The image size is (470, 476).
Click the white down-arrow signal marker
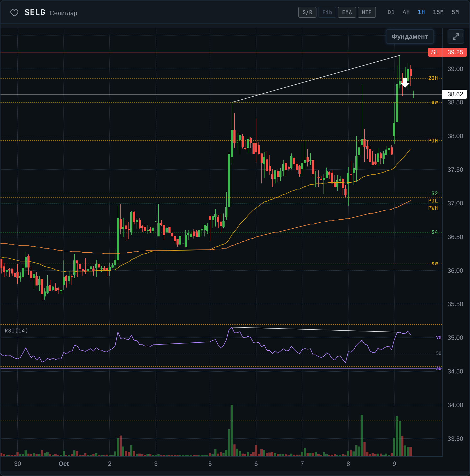point(405,83)
